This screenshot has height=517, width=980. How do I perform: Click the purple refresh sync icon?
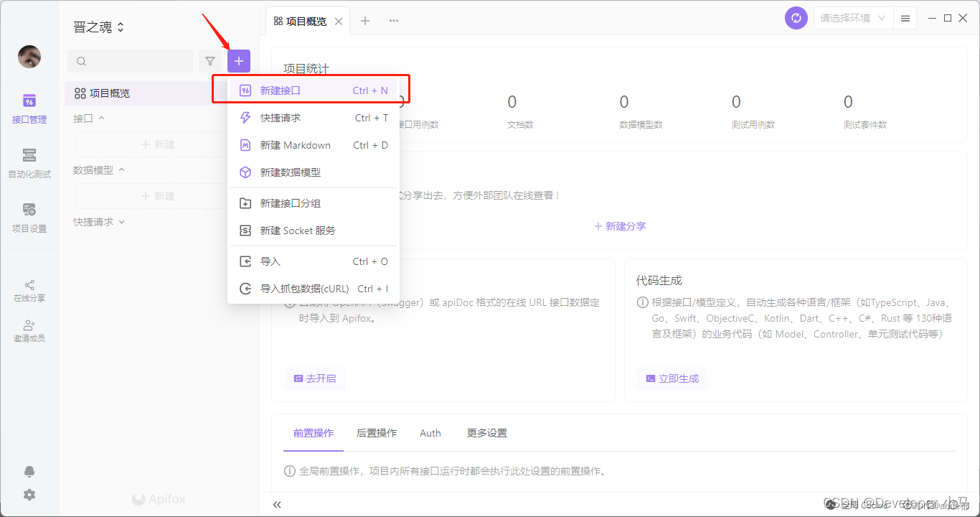click(796, 18)
